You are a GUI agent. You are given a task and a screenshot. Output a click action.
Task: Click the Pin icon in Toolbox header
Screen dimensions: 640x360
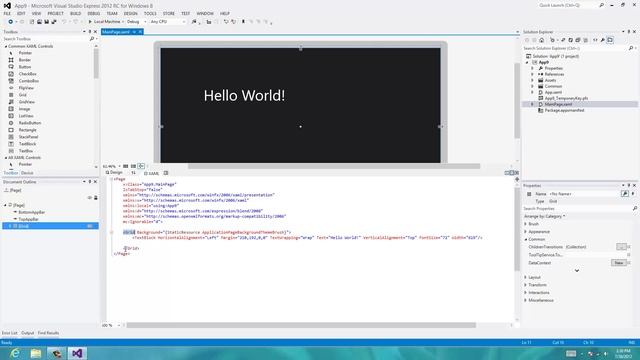click(x=90, y=31)
